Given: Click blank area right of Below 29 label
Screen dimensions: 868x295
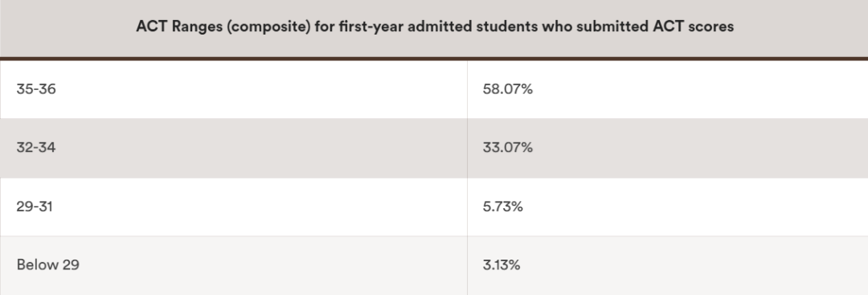Looking at the screenshot, I should click(272, 264).
